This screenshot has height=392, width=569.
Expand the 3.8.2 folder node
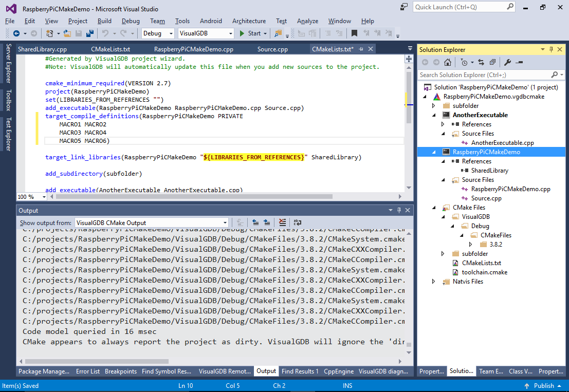click(471, 245)
